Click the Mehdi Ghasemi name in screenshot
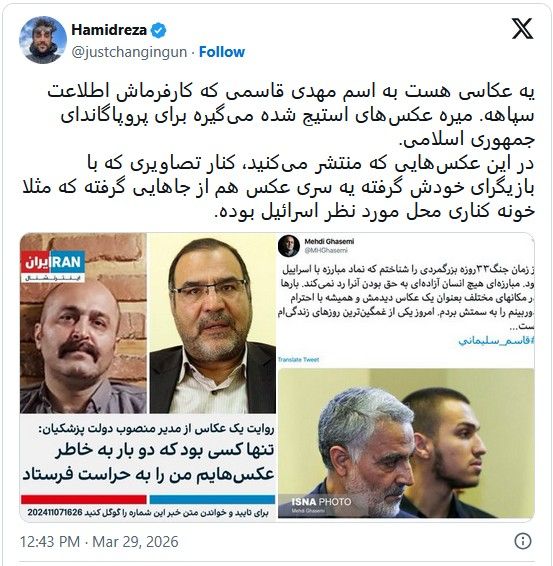 (x=329, y=241)
